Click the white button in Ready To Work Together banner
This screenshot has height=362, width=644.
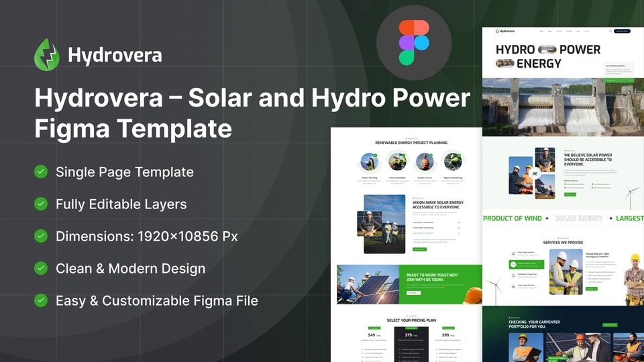pyautogui.click(x=413, y=293)
